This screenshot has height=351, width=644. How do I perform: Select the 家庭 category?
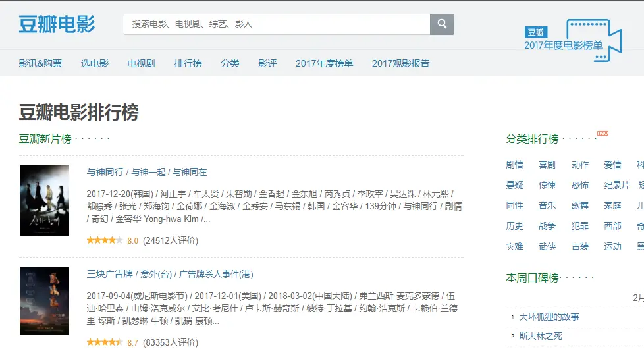pyautogui.click(x=612, y=205)
